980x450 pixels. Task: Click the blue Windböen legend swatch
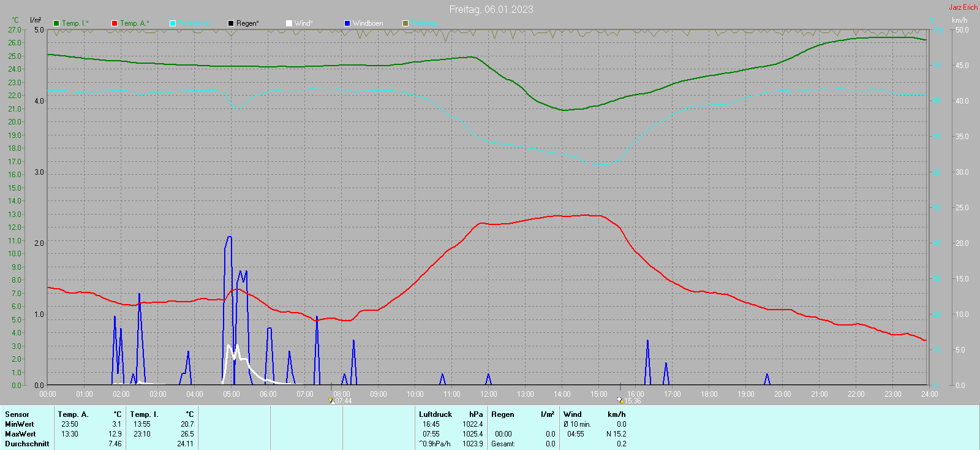[x=347, y=23]
